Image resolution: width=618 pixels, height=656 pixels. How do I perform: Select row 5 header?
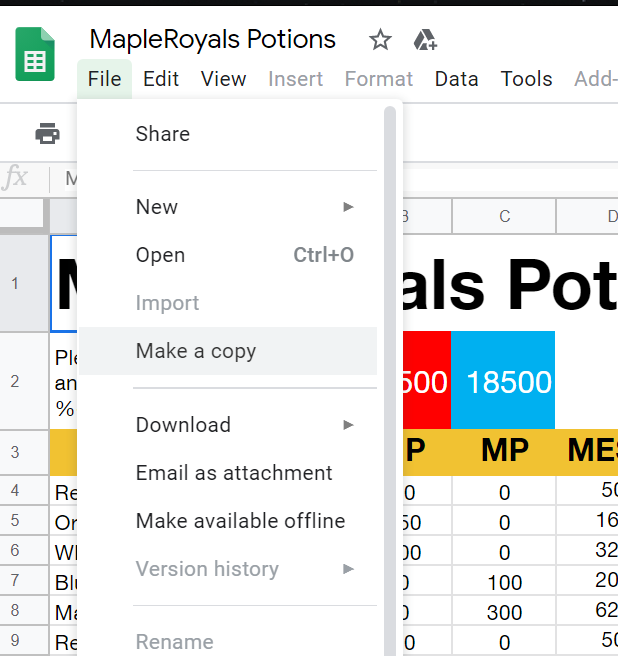[x=15, y=521]
